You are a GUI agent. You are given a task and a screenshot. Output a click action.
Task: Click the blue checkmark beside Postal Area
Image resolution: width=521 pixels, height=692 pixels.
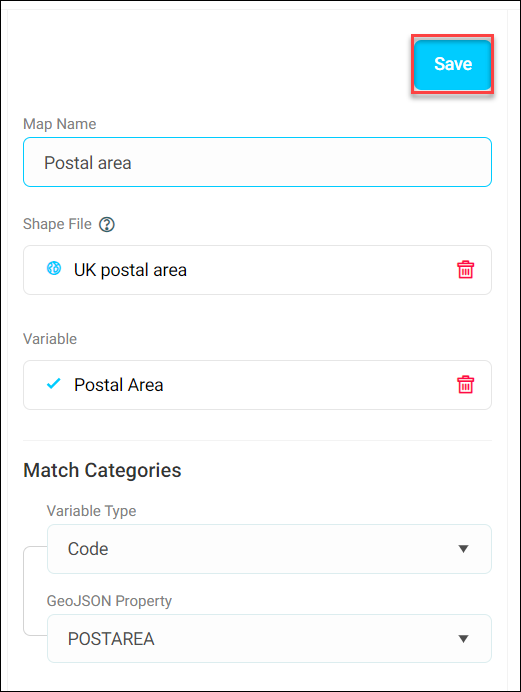point(54,384)
